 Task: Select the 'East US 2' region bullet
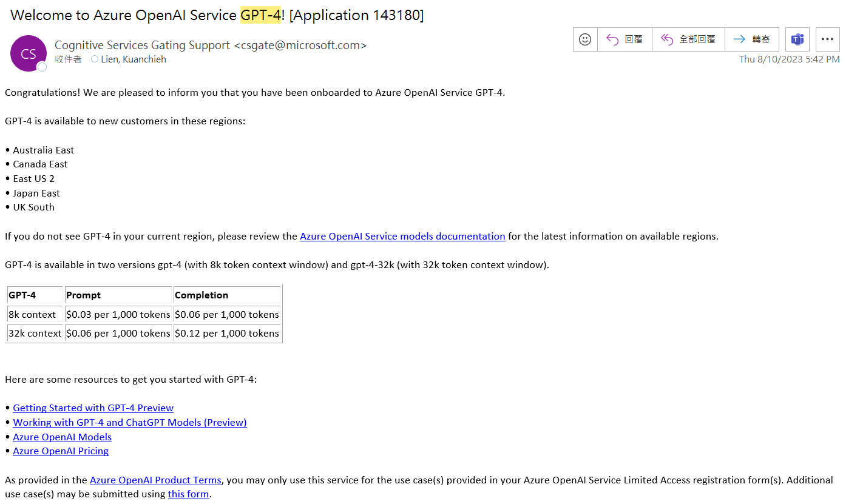coord(30,179)
